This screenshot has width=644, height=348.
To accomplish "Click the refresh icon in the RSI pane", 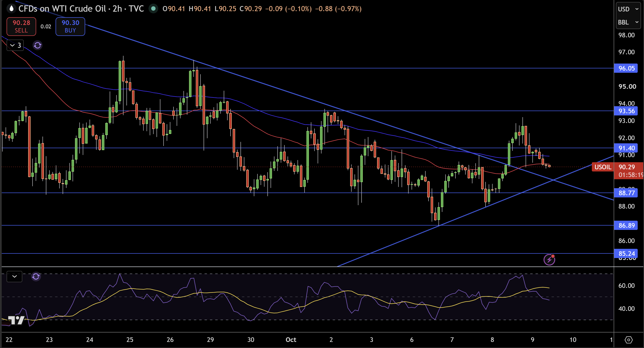I will pos(36,276).
